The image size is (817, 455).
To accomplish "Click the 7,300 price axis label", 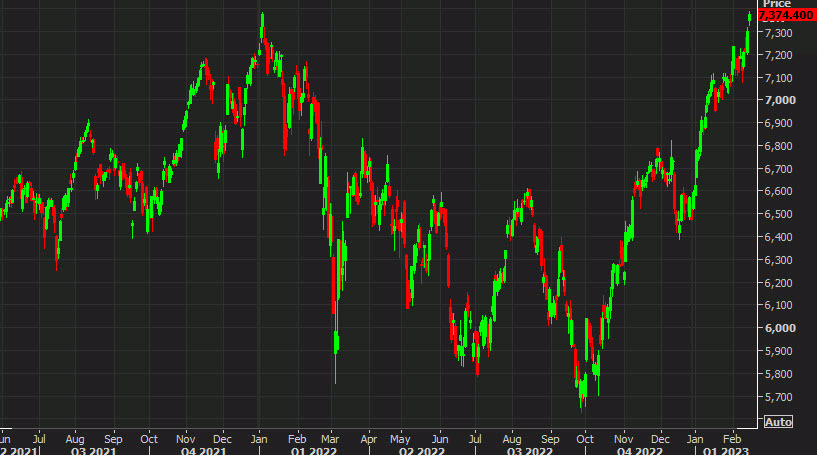I will tap(779, 33).
